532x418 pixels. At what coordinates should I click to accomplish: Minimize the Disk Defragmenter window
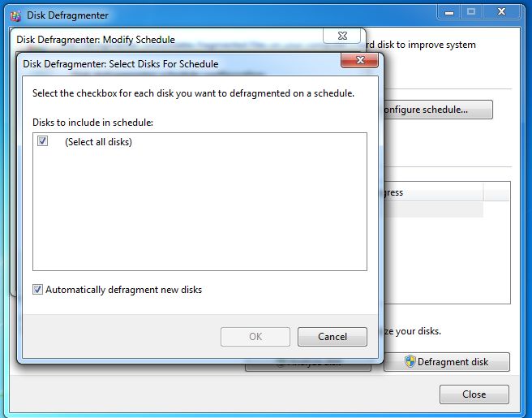[x=449, y=12]
